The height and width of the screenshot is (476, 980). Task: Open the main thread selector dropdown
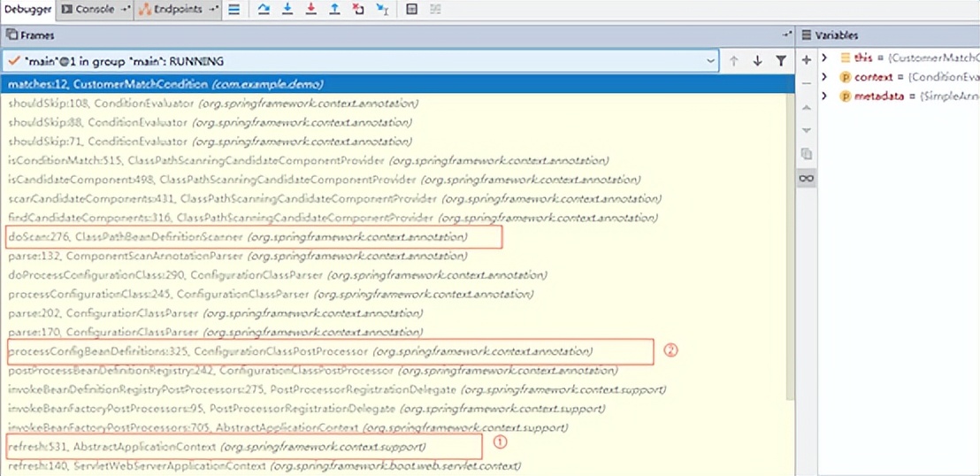360,61
